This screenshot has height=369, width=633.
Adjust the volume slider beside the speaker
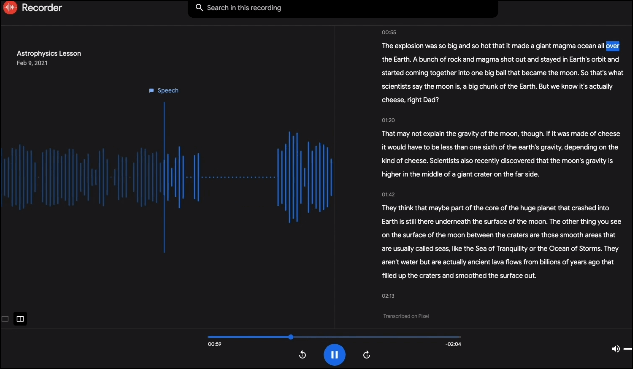(x=628, y=349)
